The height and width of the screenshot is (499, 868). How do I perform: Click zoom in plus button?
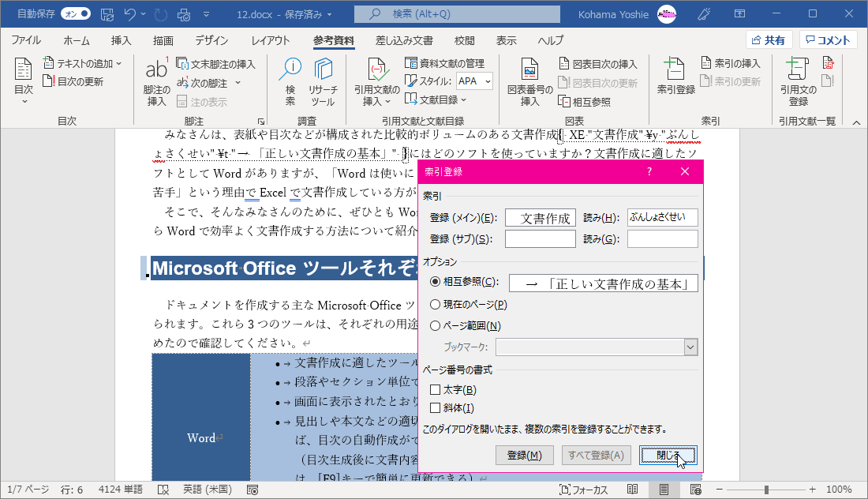click(x=812, y=490)
